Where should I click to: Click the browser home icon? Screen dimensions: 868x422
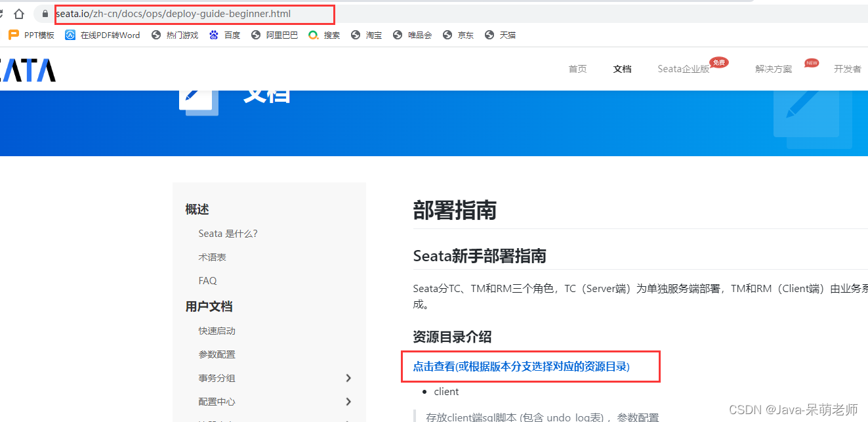[x=19, y=14]
